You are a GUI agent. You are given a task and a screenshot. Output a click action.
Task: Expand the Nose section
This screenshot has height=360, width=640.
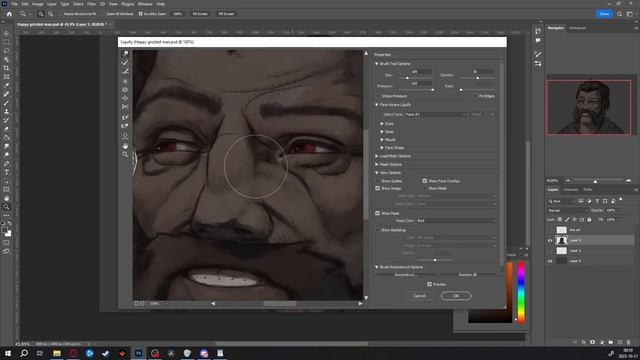click(382, 132)
